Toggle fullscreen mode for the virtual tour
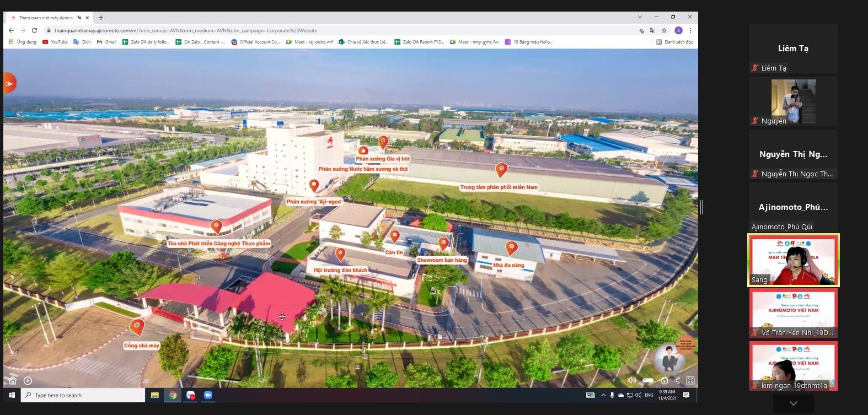Image resolution: width=868 pixels, height=415 pixels. click(690, 380)
